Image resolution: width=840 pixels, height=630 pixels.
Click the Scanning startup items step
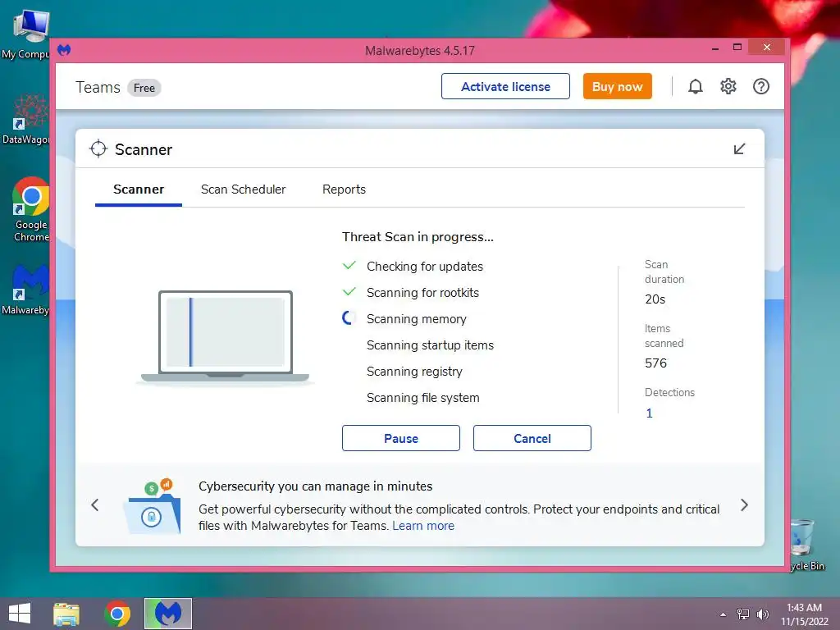pos(430,345)
